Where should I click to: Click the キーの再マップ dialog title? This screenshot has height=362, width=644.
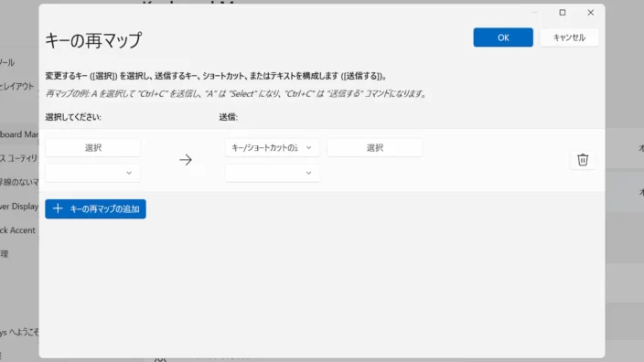point(93,40)
